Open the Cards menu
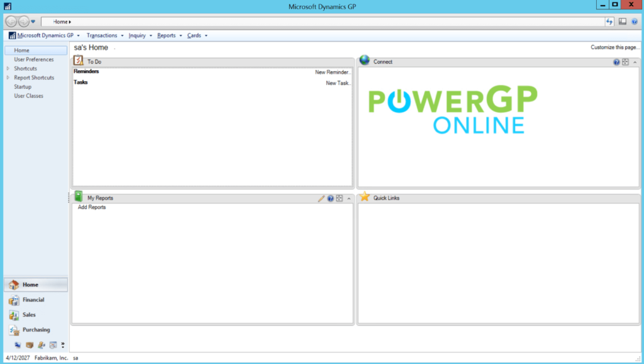This screenshot has width=644, height=364. (x=194, y=35)
